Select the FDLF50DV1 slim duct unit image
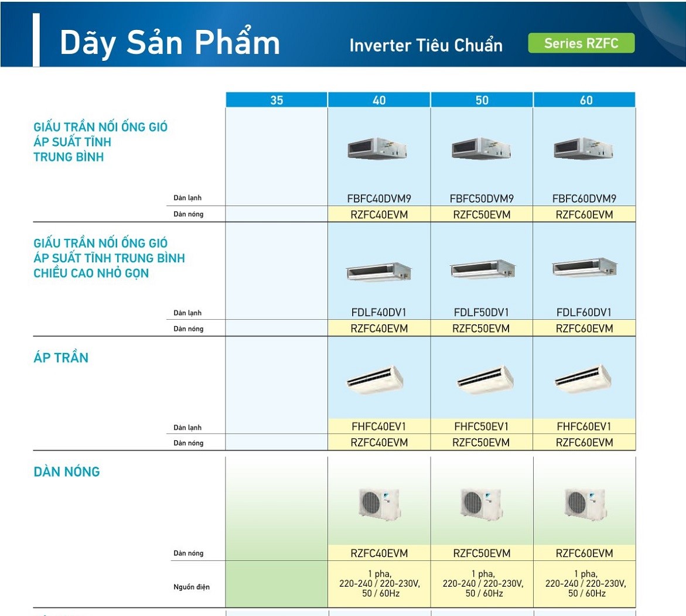The height and width of the screenshot is (616, 686). [482, 269]
